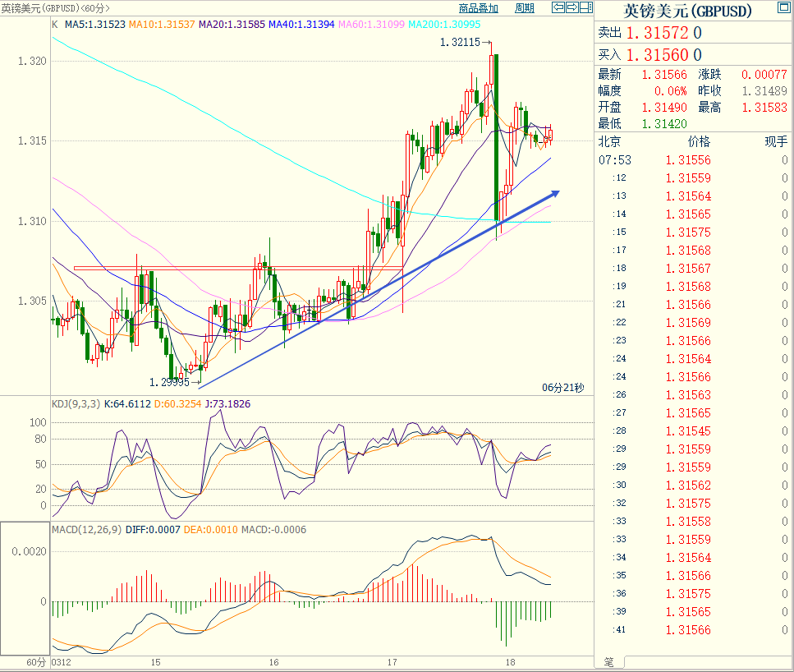
Task: Click the 17 date on time axis
Action: (392, 662)
